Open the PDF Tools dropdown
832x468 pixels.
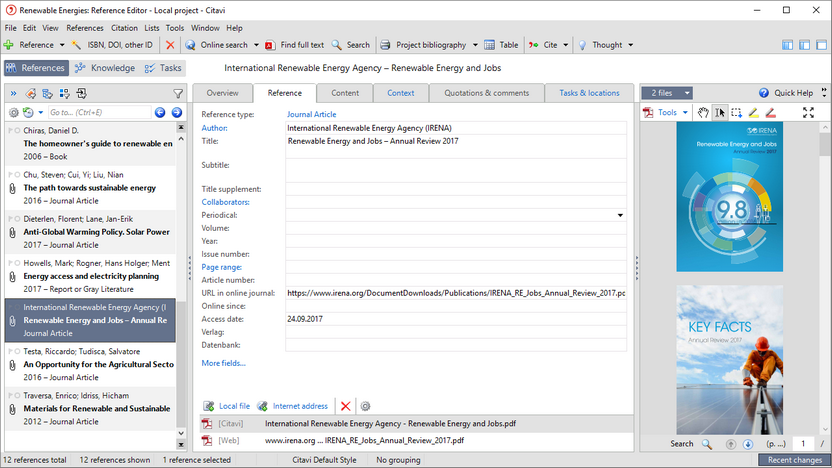tap(665, 112)
